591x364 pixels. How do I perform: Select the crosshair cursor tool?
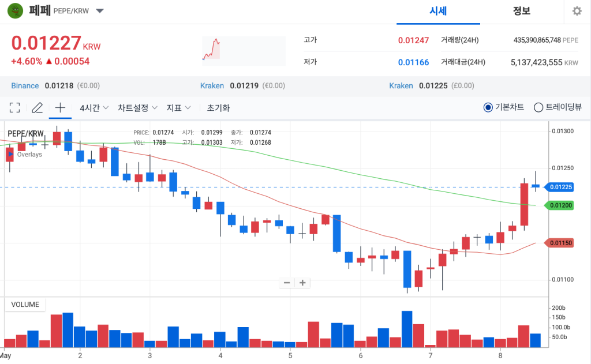tap(60, 108)
